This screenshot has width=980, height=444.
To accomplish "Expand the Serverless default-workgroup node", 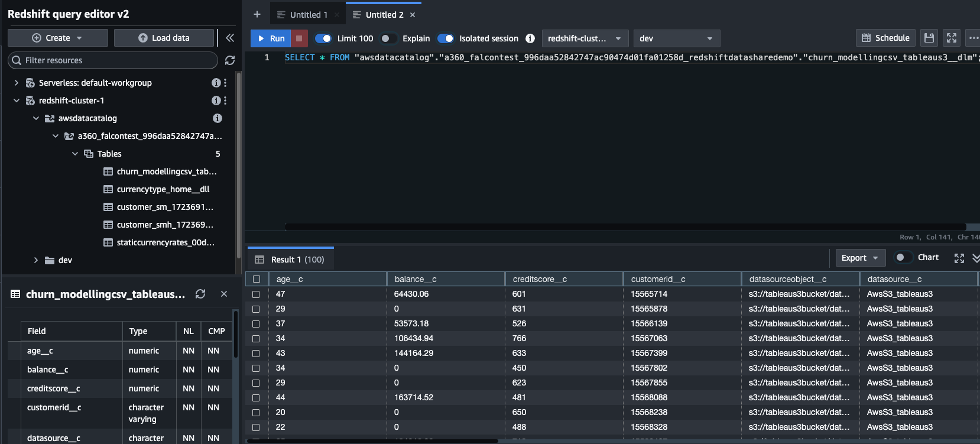I will 17,83.
